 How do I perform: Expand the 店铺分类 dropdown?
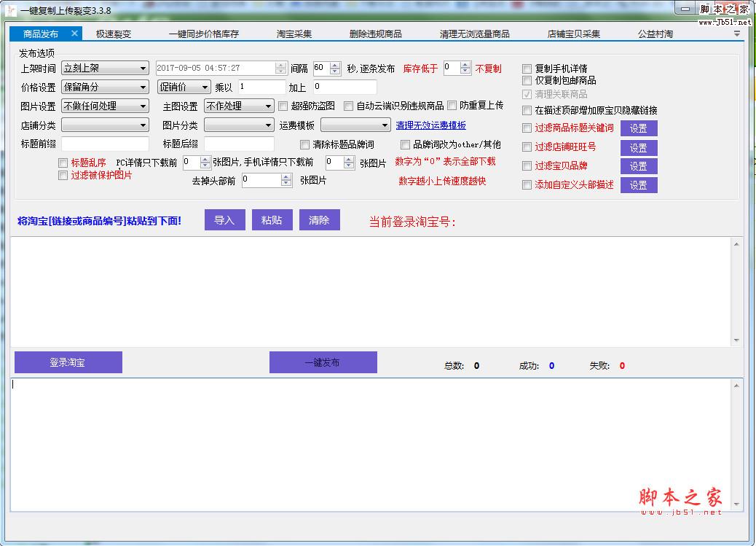(105, 125)
